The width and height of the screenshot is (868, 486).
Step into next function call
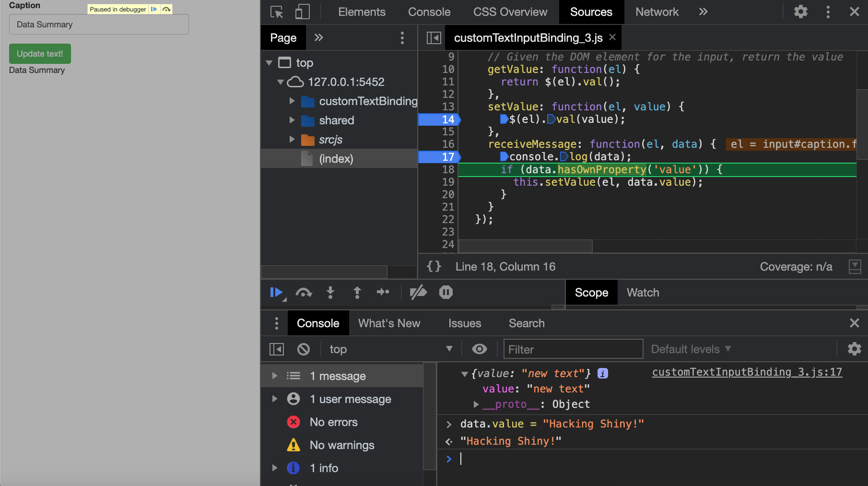click(330, 293)
